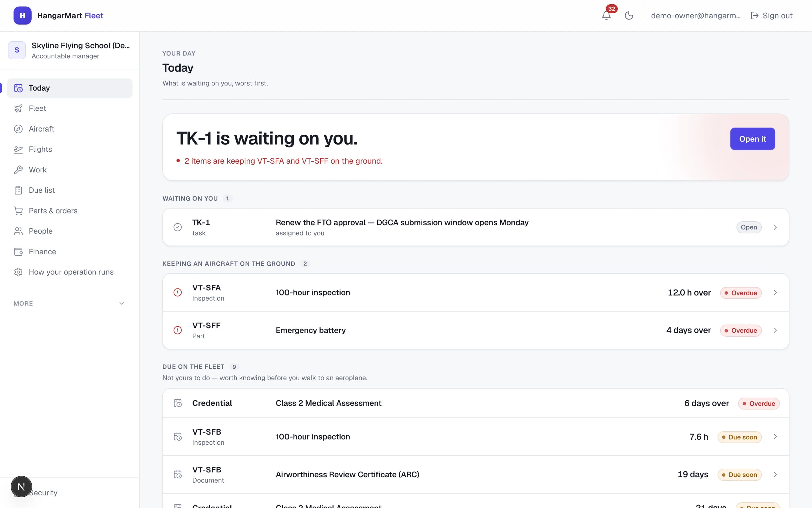Open the Finance section
Viewport: 812px width, 508px height.
coord(69,252)
